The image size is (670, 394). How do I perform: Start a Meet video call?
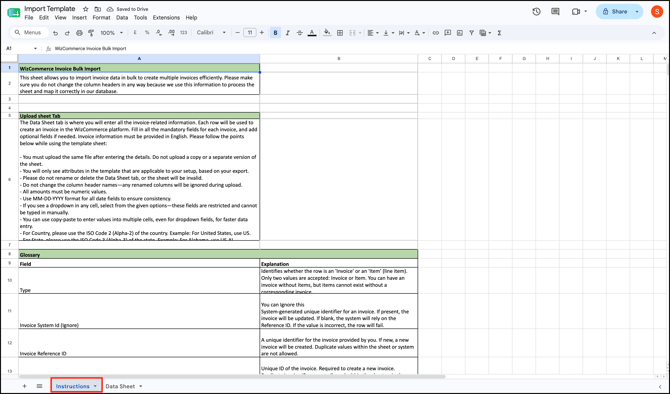click(x=576, y=12)
